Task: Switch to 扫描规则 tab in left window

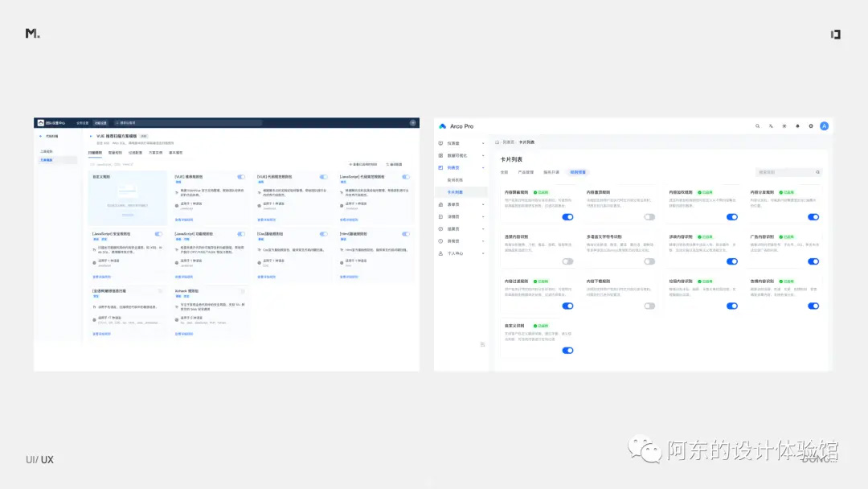Action: [95, 153]
